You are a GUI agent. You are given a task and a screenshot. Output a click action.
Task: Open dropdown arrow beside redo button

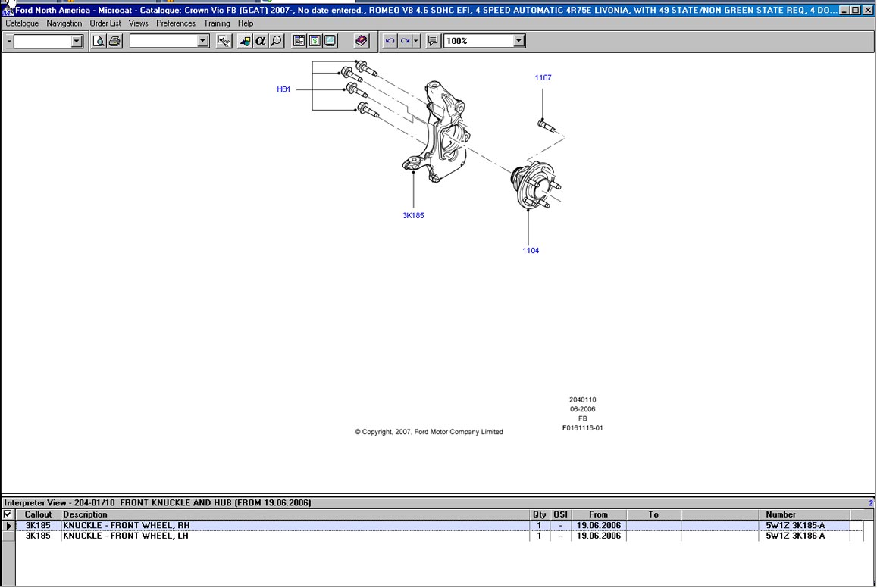416,41
